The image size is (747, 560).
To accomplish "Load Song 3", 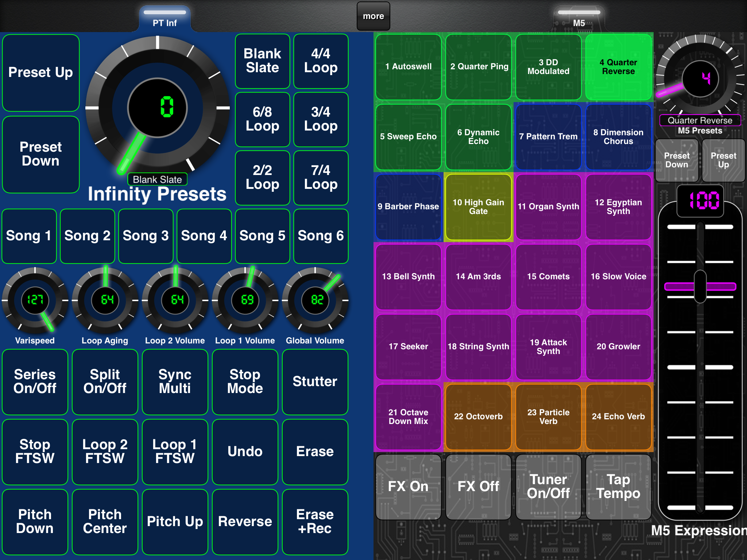I will click(x=146, y=236).
